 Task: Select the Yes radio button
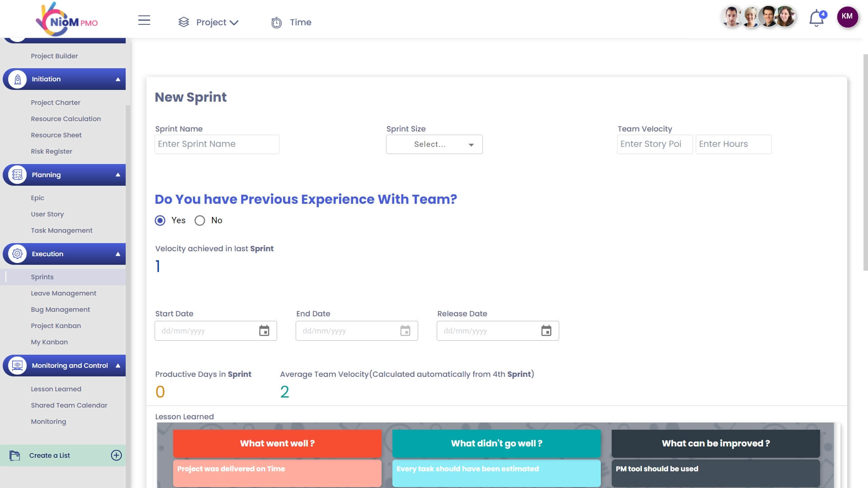tap(160, 221)
